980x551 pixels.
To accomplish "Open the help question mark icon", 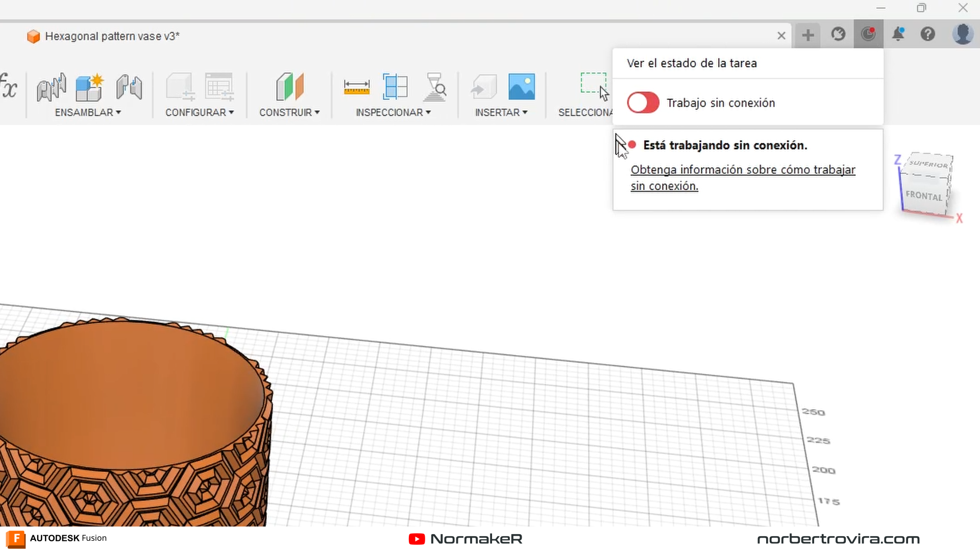I will point(927,35).
